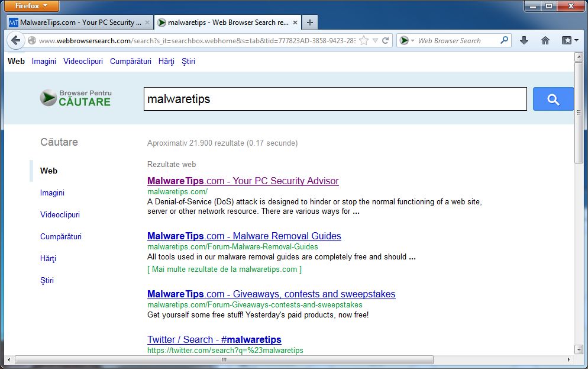Click the vertical scrollbar thumb
588x369 pixels.
click(x=579, y=113)
